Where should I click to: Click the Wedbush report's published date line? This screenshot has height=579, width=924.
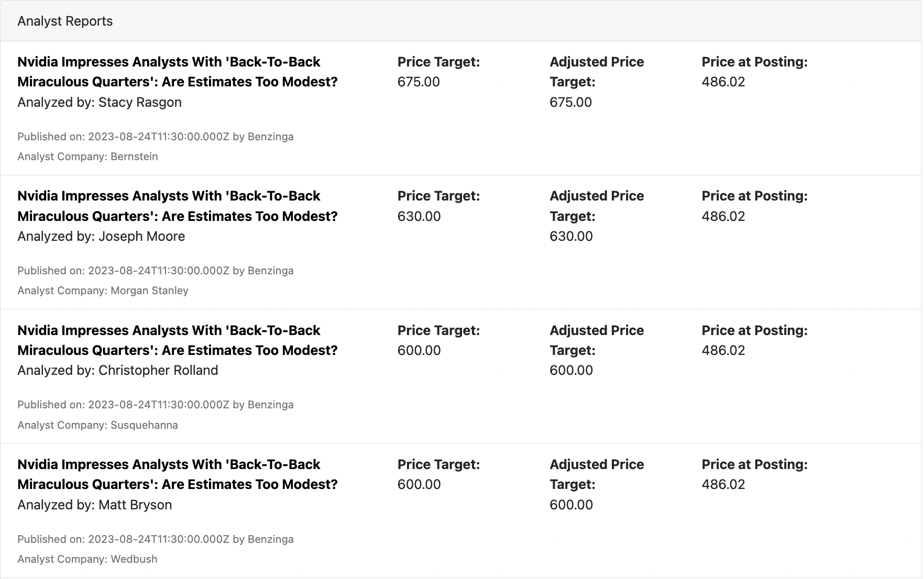(156, 539)
